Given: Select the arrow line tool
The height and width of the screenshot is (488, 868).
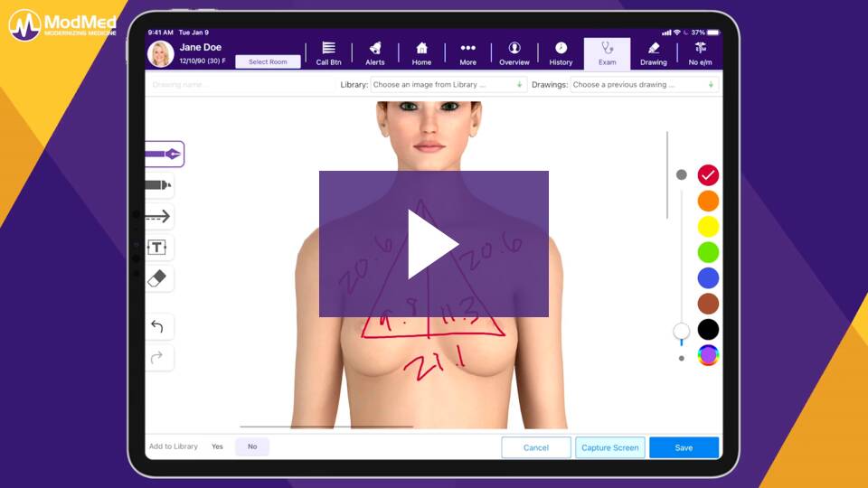Looking at the screenshot, I should pyautogui.click(x=159, y=216).
